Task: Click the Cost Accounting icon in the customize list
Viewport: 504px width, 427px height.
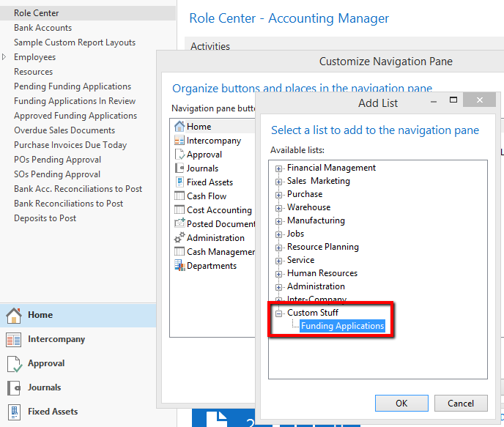Action: pos(179,209)
